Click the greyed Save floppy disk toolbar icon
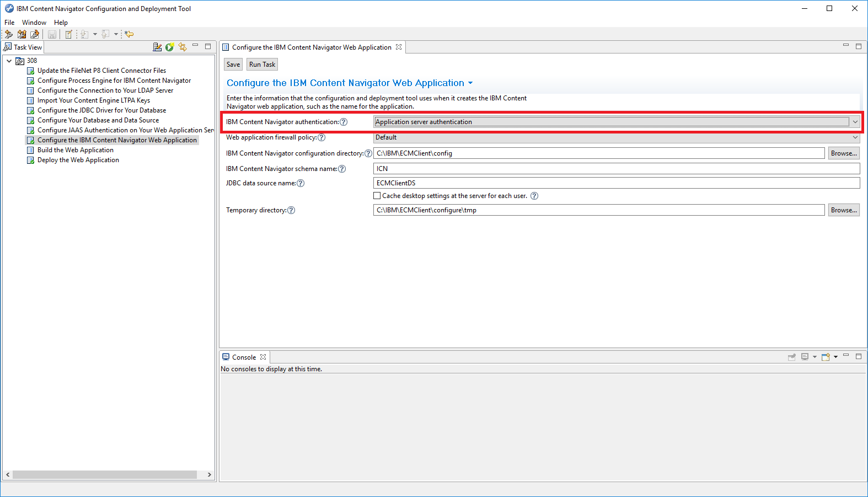This screenshot has height=497, width=868. point(52,34)
